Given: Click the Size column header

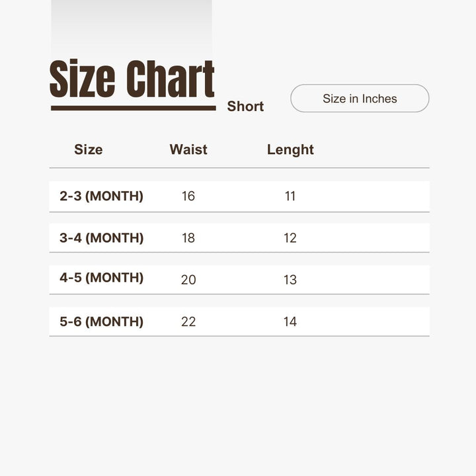Looking at the screenshot, I should coord(89,149).
